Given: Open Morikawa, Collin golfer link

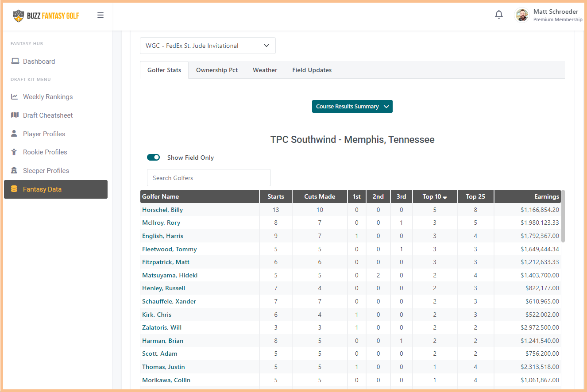Looking at the screenshot, I should (x=166, y=380).
